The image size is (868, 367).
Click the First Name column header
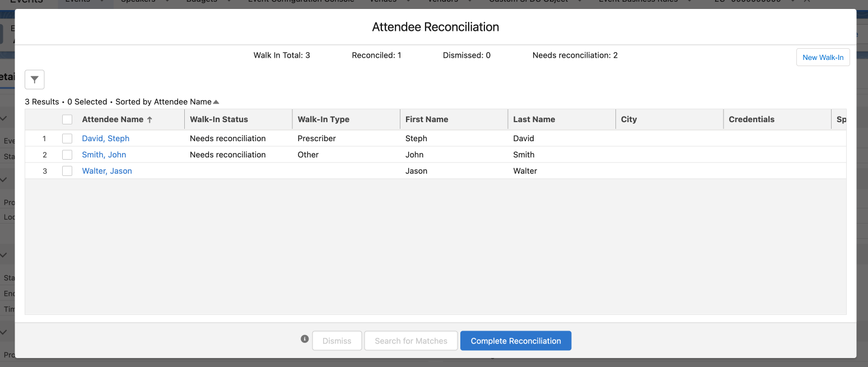[x=427, y=119]
